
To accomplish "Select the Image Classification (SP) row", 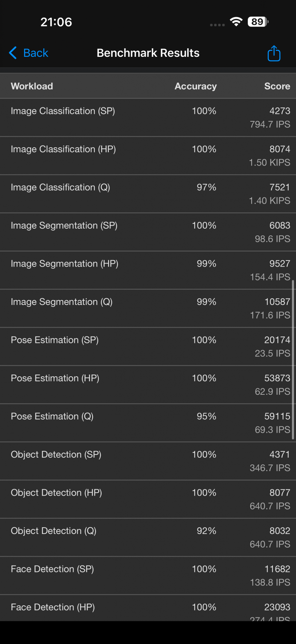I will coord(148,118).
